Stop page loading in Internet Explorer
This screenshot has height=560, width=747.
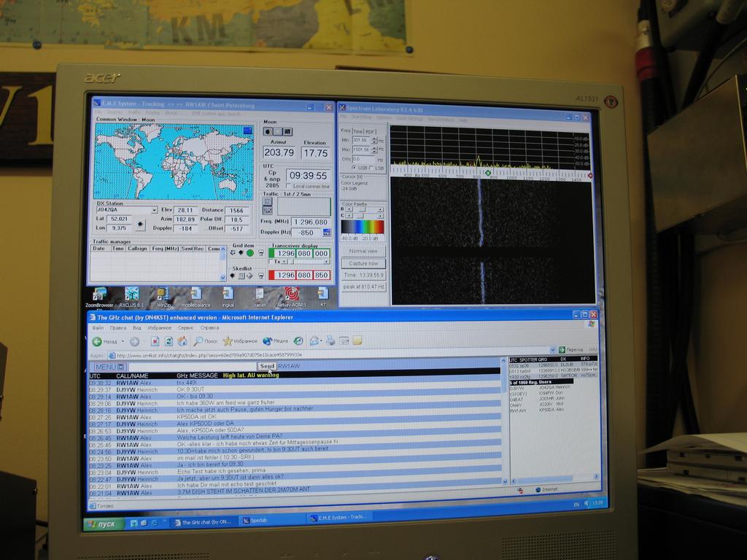[155, 341]
